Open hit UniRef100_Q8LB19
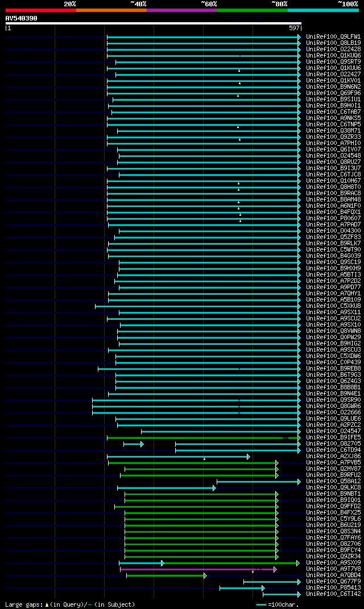 [333, 43]
